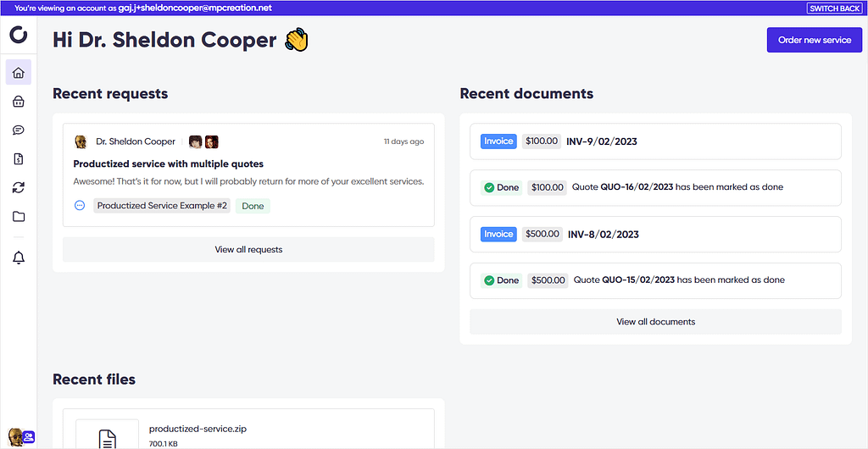The width and height of the screenshot is (868, 449).
Task: Click View all requests
Action: coord(248,249)
